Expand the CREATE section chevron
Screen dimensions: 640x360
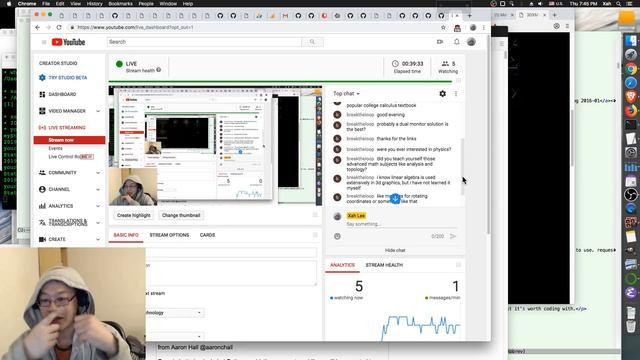(98, 239)
